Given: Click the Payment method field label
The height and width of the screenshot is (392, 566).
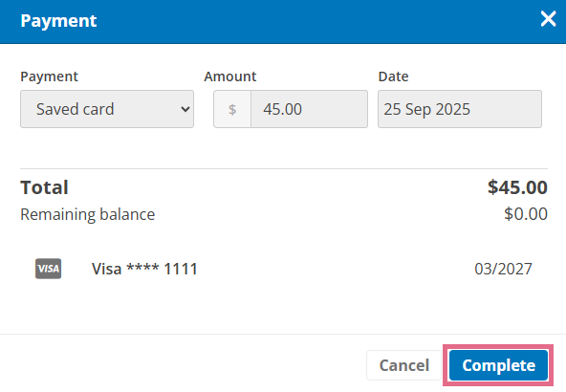Looking at the screenshot, I should (x=49, y=76).
